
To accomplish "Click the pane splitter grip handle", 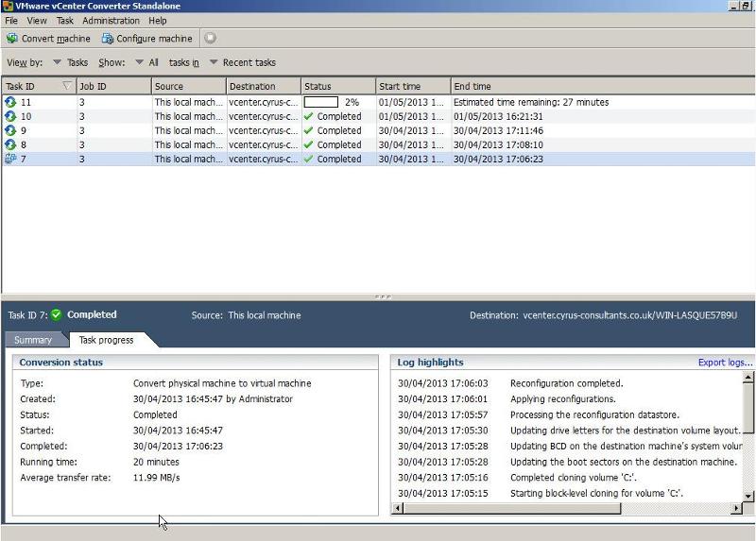I will click(x=383, y=296).
